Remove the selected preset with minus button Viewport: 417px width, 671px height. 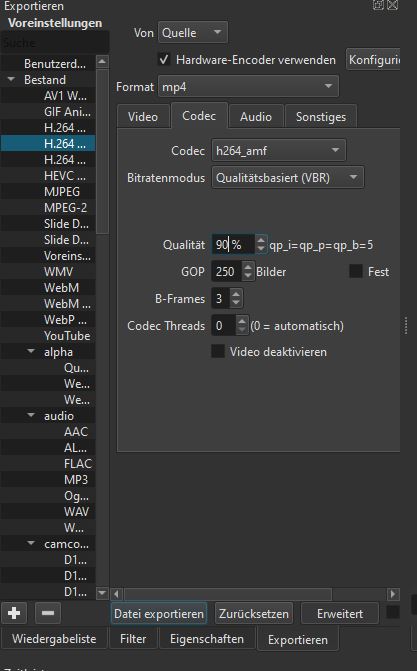click(x=48, y=613)
